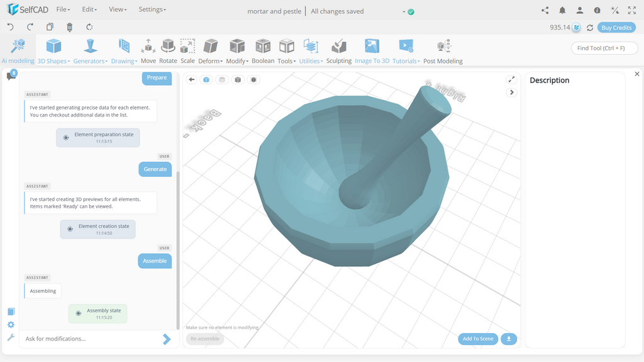
Task: Select the Sculpting tool
Action: [x=339, y=51]
